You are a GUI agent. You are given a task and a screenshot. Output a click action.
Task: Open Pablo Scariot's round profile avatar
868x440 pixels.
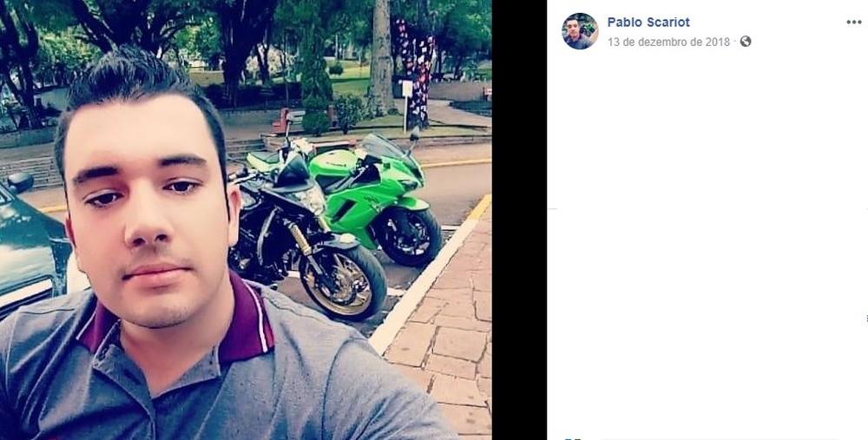tap(580, 31)
